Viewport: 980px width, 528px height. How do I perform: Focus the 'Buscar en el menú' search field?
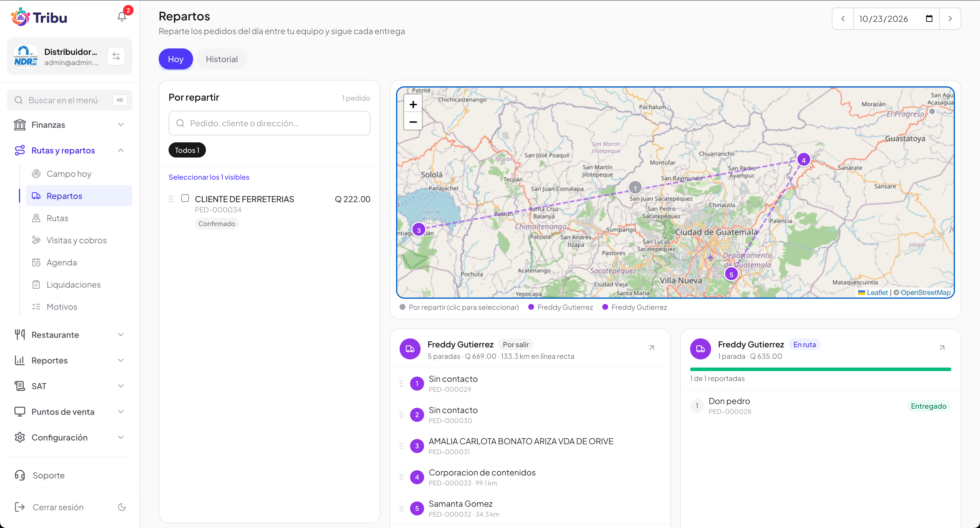(x=70, y=100)
